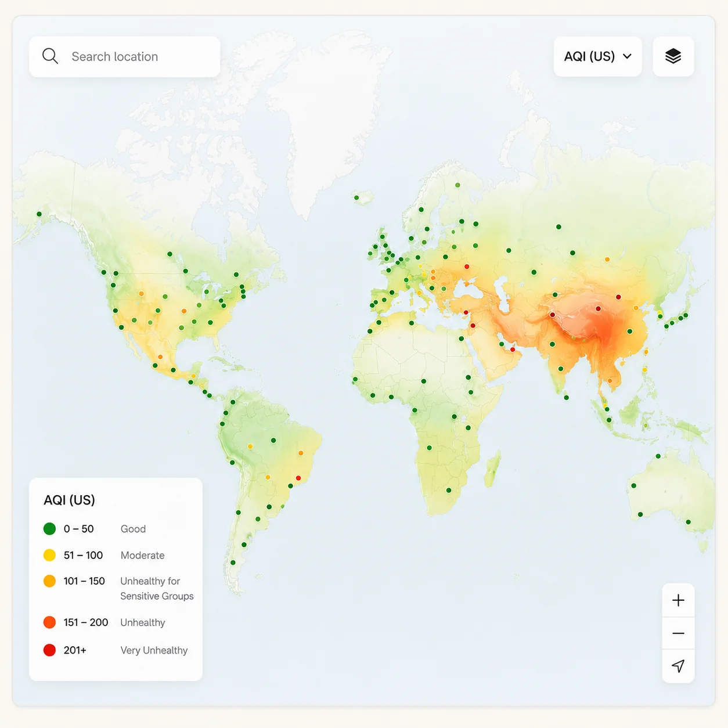Image resolution: width=728 pixels, height=728 pixels.
Task: Click the 'Moderate' legend label
Action: coord(142,556)
